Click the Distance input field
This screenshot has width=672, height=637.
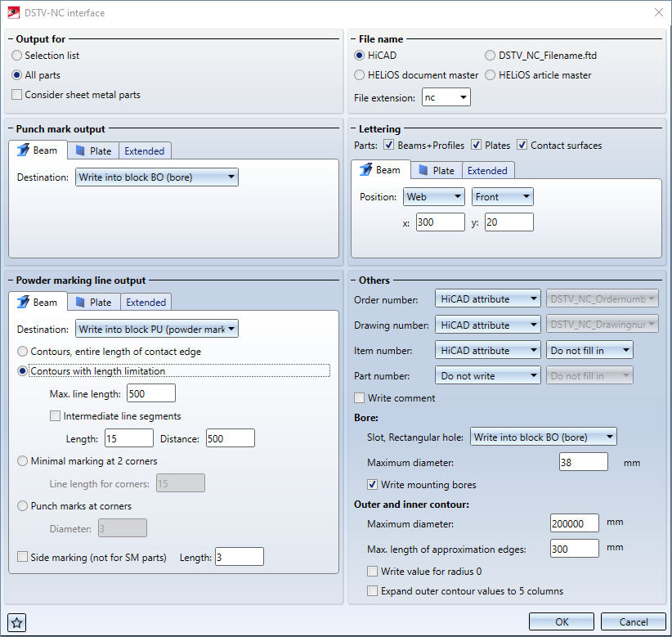click(231, 438)
